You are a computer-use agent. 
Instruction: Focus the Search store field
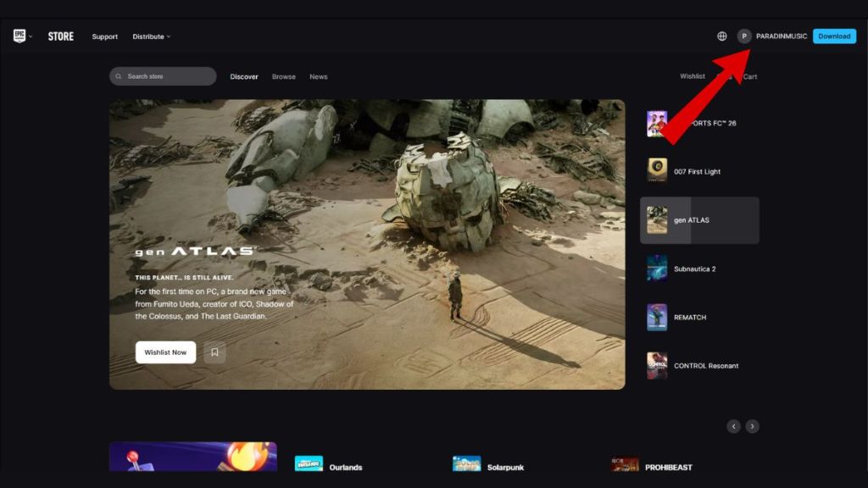pos(163,76)
